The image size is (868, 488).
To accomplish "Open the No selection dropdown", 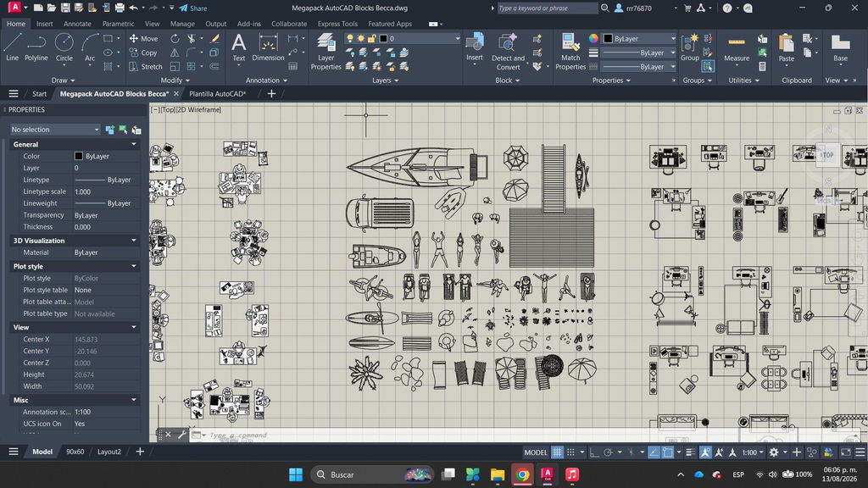I will click(55, 130).
